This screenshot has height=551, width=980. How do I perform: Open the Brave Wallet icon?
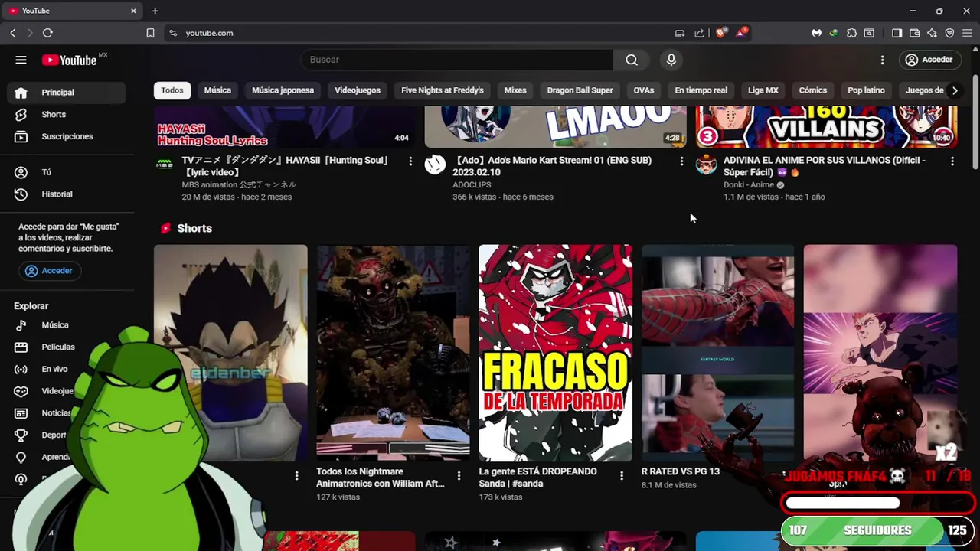(x=915, y=33)
